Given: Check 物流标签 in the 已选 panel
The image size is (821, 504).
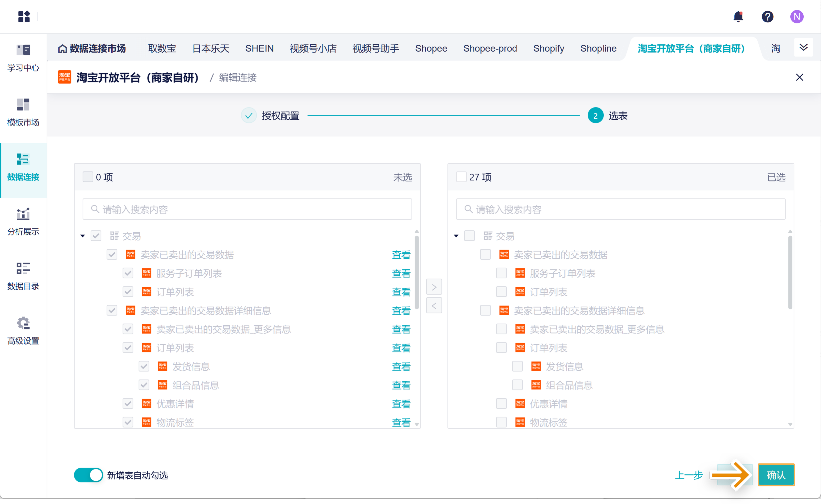Looking at the screenshot, I should [501, 422].
